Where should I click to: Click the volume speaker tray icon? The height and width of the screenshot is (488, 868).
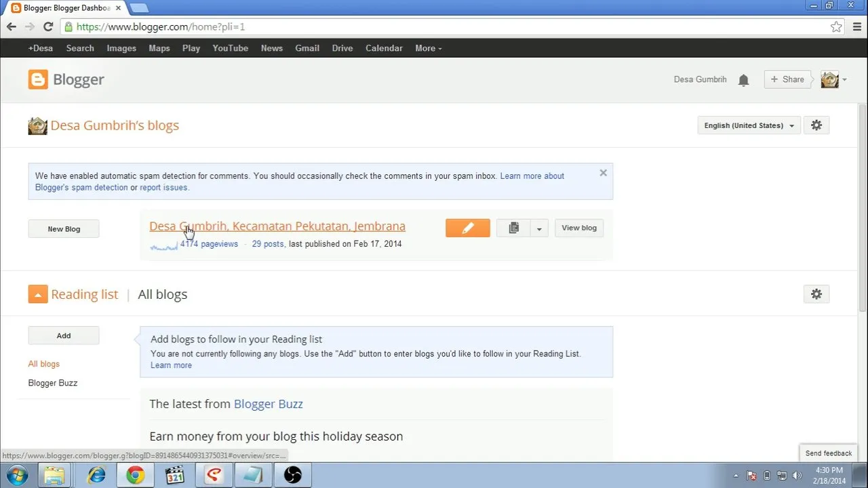pyautogui.click(x=797, y=476)
